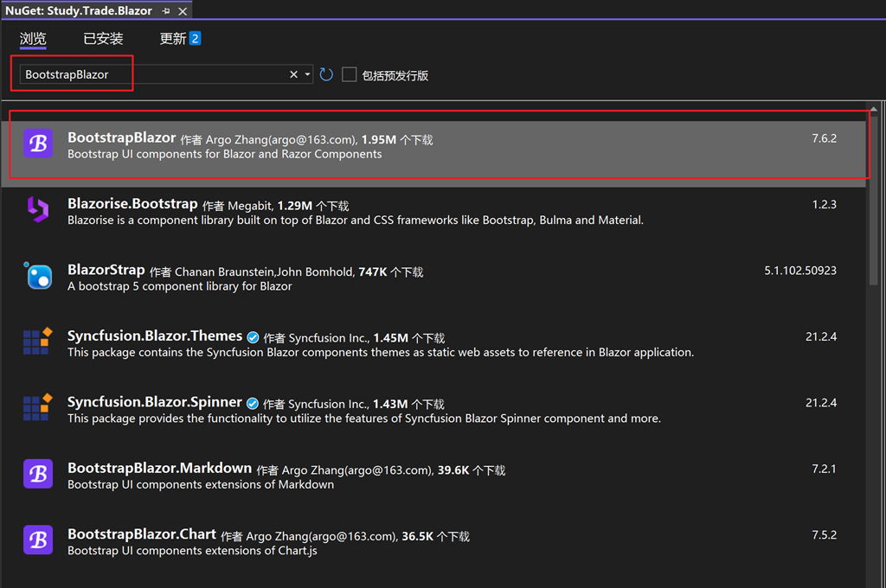Clear the search box text
This screenshot has width=886, height=588.
(294, 74)
